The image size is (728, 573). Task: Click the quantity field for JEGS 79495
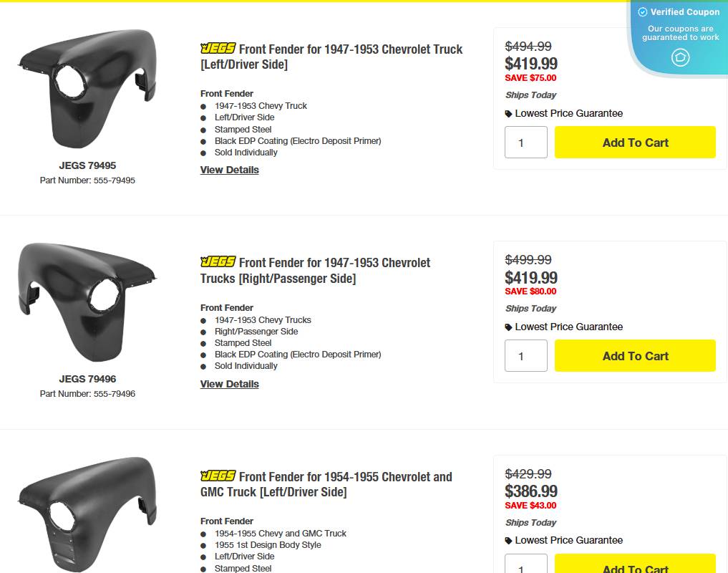[x=525, y=142]
